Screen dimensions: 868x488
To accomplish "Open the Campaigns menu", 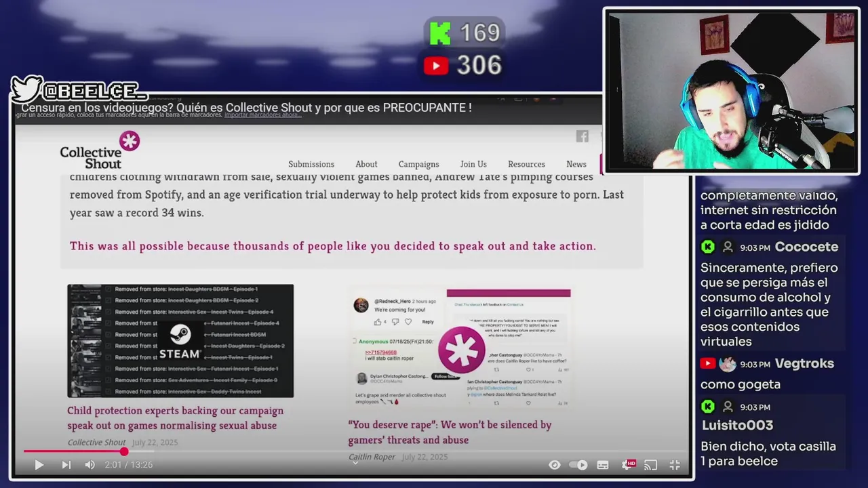I will (x=418, y=164).
